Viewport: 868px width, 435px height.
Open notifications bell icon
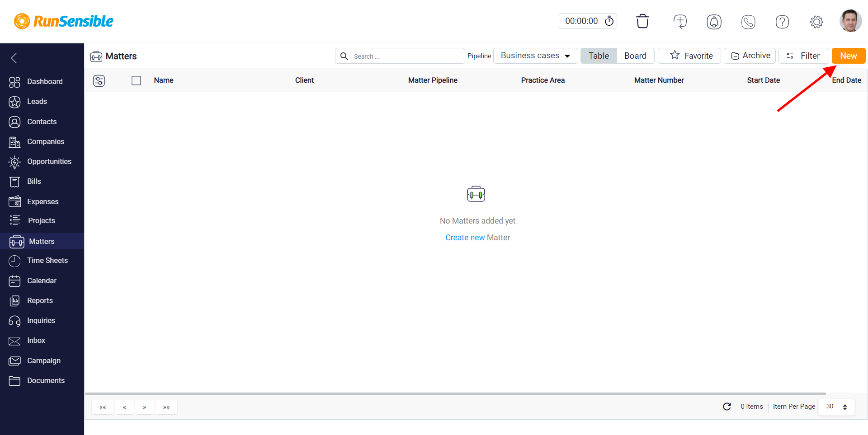714,22
